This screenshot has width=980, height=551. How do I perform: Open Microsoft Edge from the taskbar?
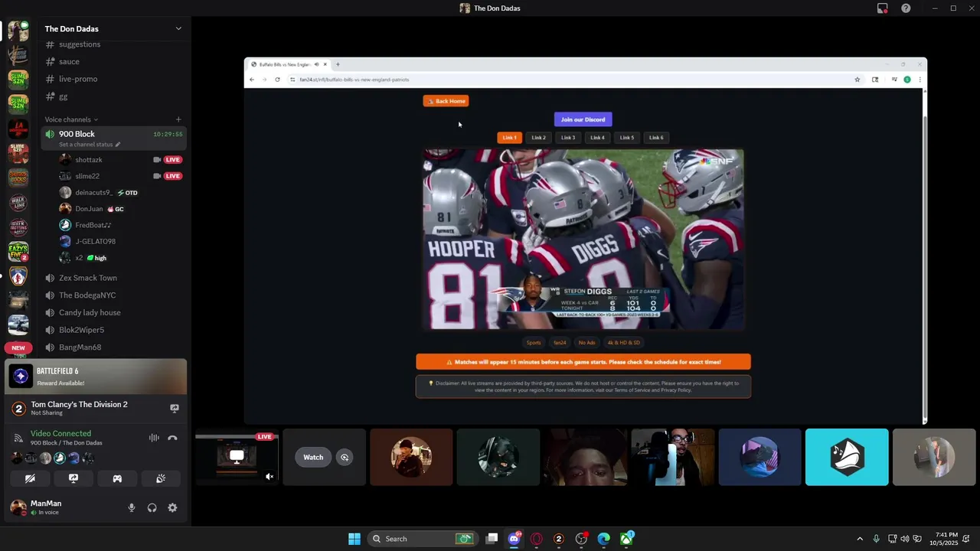pyautogui.click(x=603, y=539)
